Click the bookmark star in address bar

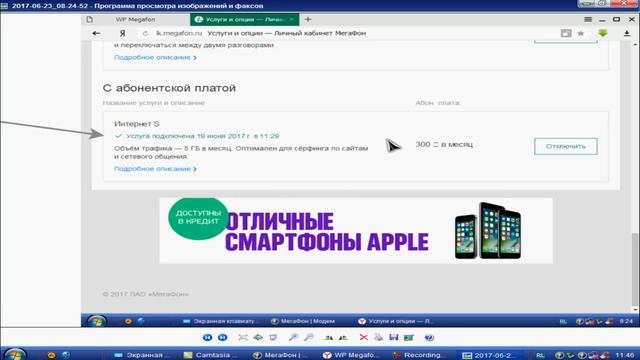click(x=581, y=33)
